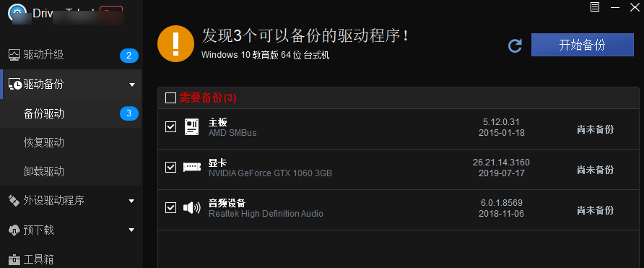Viewport: 644px width, 268px height.
Task: Collapse the 驱动备份 section arrow
Action: coord(132,85)
